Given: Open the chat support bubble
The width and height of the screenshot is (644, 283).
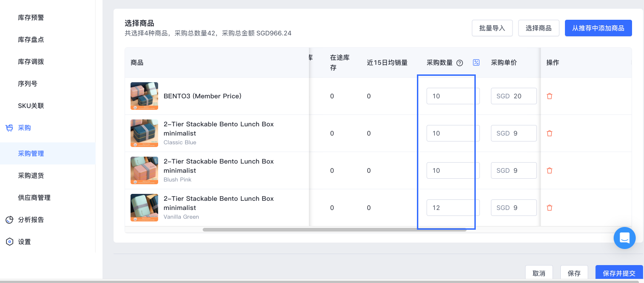Looking at the screenshot, I should (x=625, y=238).
